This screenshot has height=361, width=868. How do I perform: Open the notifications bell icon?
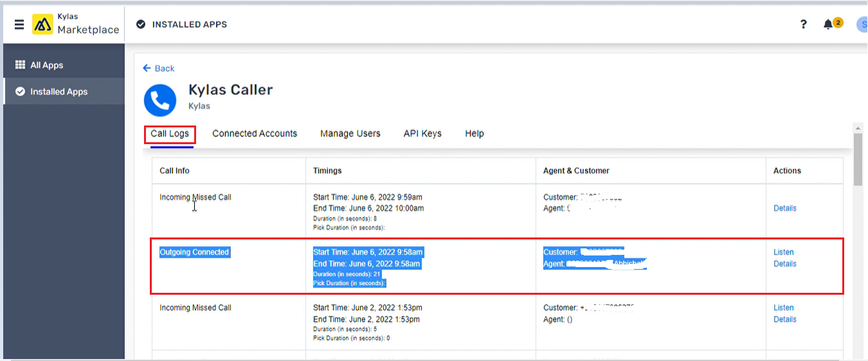pyautogui.click(x=828, y=24)
